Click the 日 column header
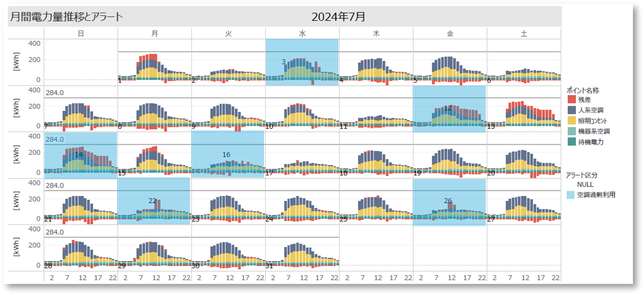The width and height of the screenshot is (644, 295). coord(81,34)
